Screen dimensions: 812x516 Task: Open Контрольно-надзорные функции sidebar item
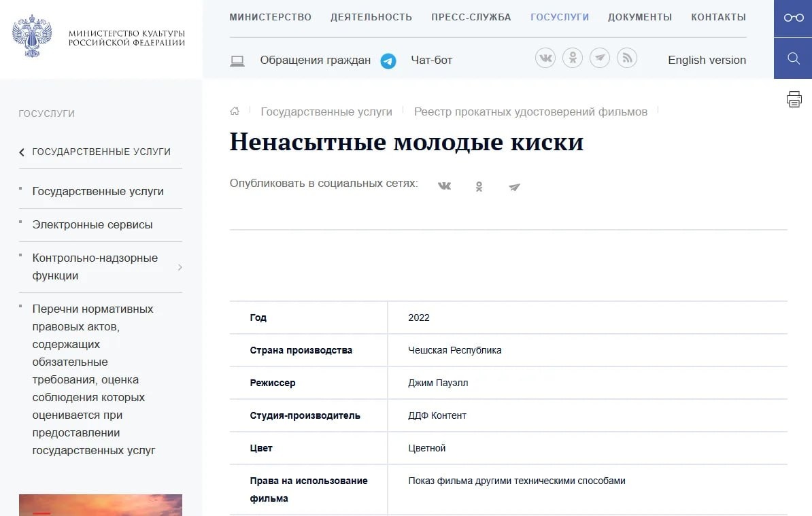coord(95,266)
